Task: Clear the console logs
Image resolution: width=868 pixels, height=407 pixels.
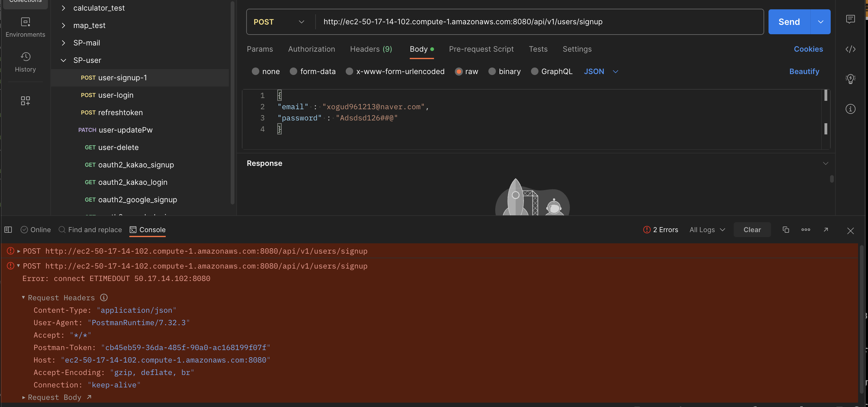Action: pyautogui.click(x=752, y=230)
